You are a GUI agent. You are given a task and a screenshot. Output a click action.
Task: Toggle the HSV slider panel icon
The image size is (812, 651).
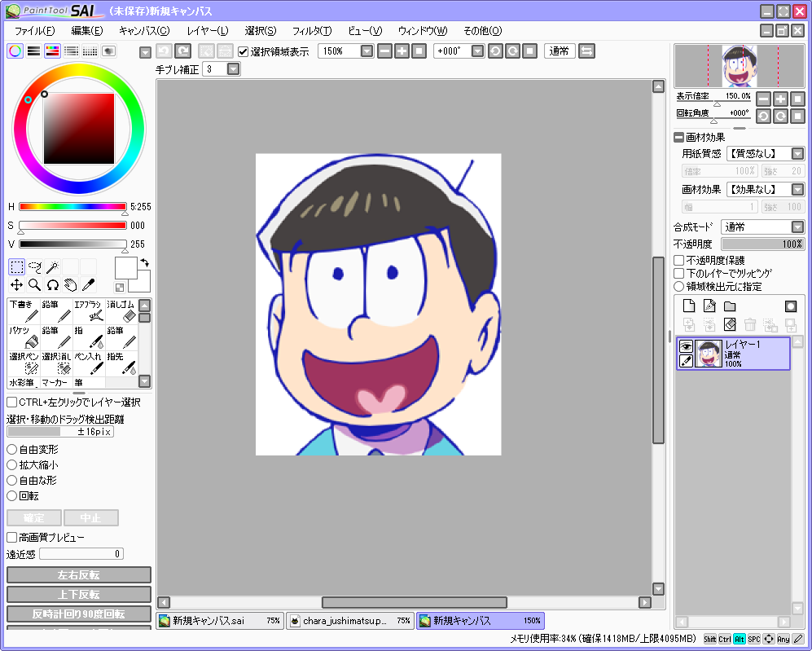click(x=52, y=51)
